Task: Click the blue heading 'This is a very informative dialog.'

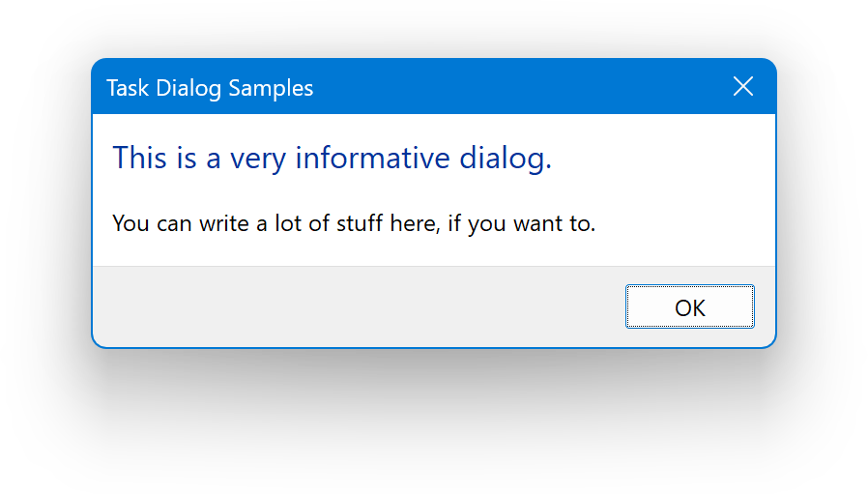Action: [332, 158]
